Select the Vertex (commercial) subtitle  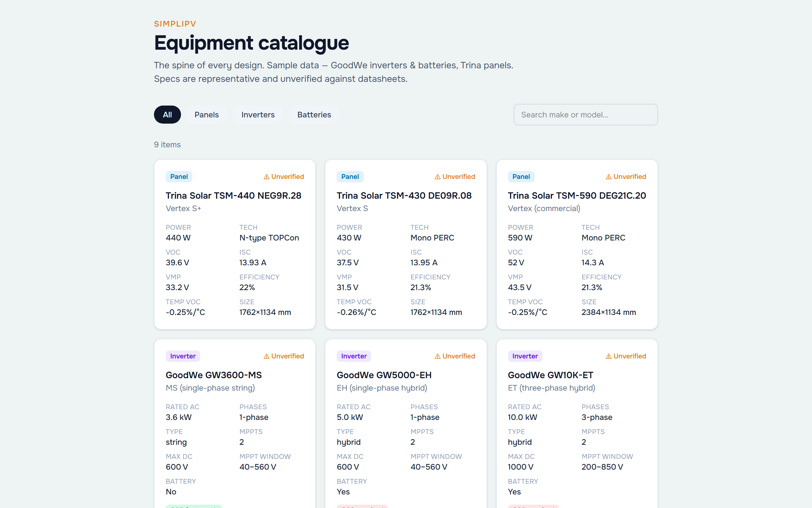[544, 208]
